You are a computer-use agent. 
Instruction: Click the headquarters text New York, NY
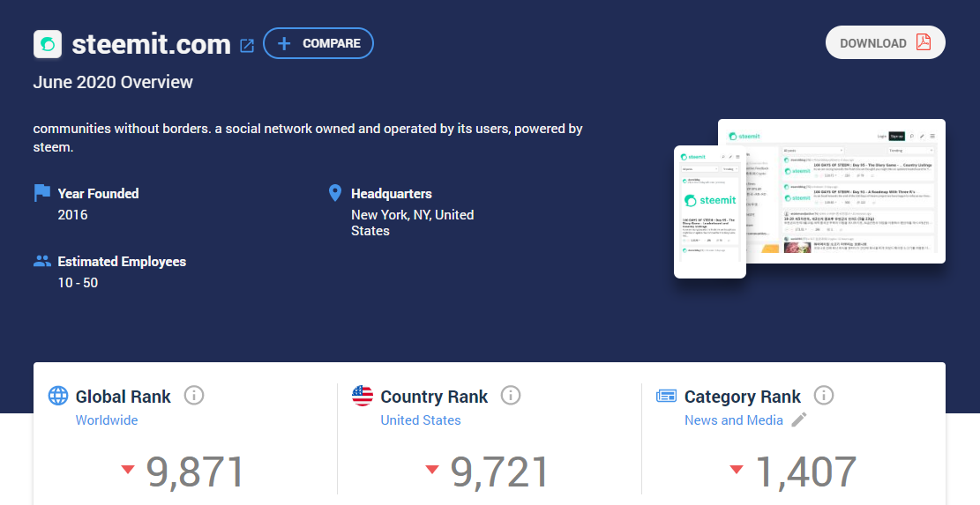tap(413, 222)
